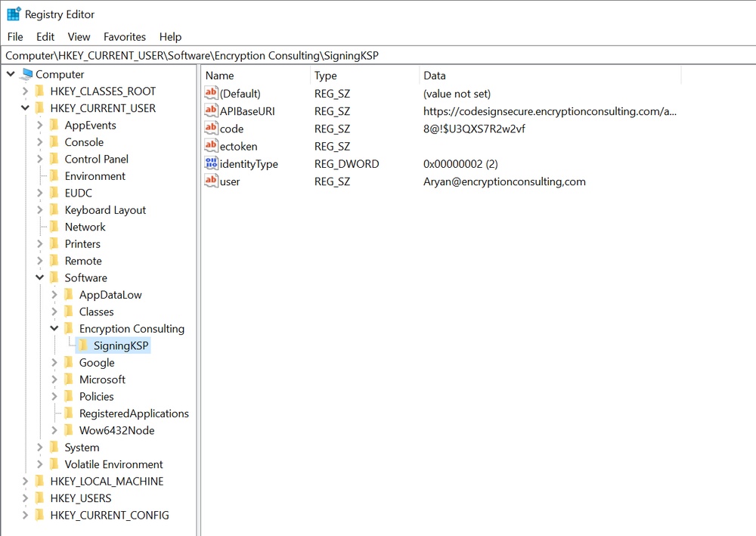This screenshot has width=756, height=536.
Task: Click the identityType DWORD value icon
Action: [x=211, y=163]
